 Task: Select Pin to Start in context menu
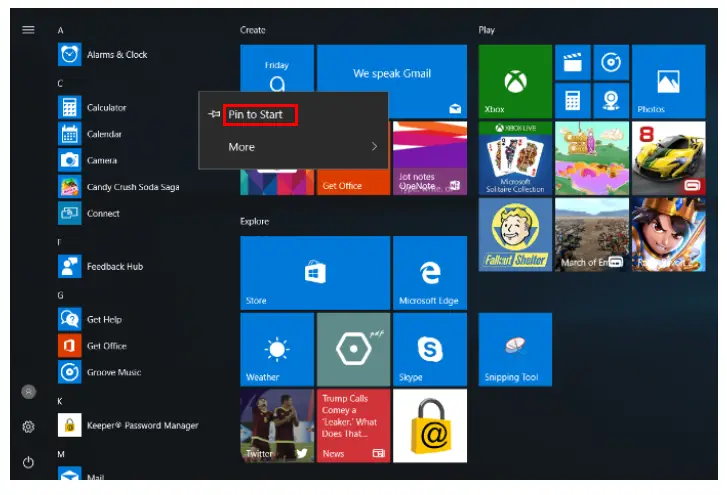(x=255, y=114)
